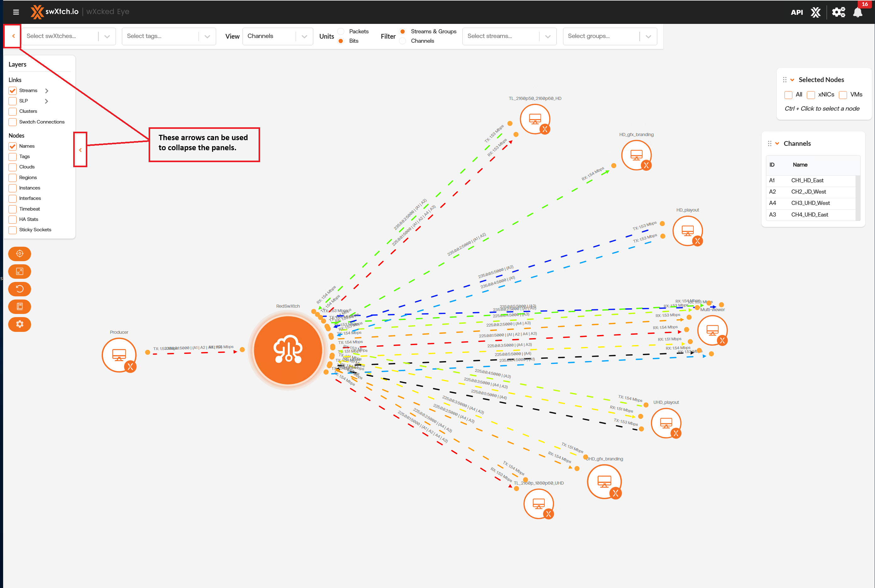This screenshot has height=588, width=875.
Task: Click the orange gear settings button
Action: tap(19, 324)
